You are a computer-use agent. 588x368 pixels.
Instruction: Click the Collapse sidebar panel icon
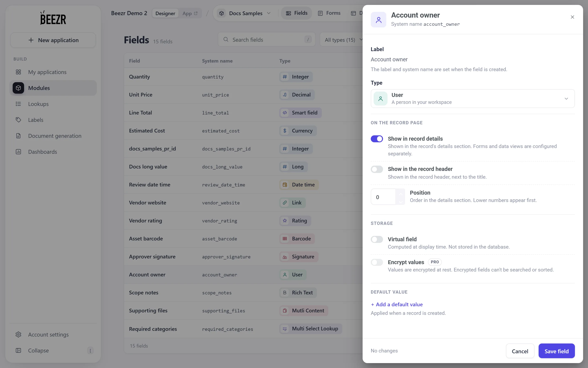pos(18,350)
